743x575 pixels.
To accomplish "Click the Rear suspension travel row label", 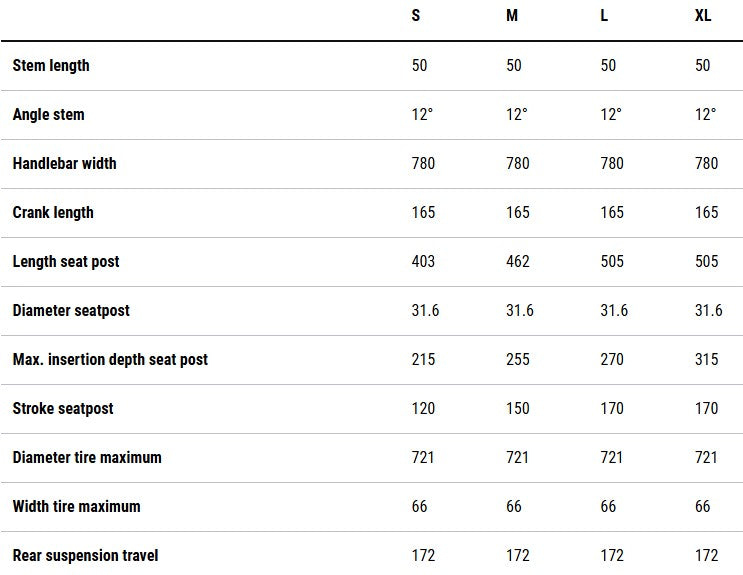I will pos(85,555).
